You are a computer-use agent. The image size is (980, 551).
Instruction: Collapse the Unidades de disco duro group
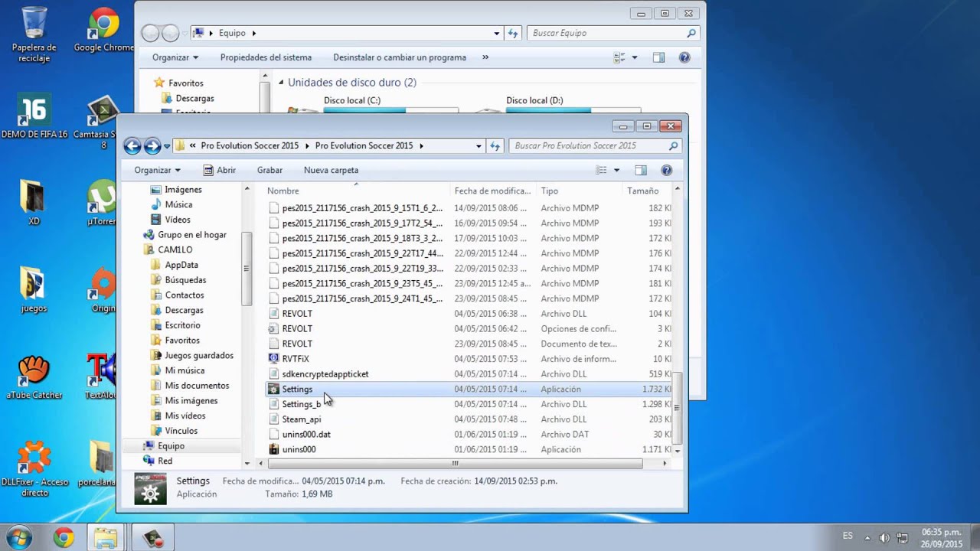tap(281, 83)
